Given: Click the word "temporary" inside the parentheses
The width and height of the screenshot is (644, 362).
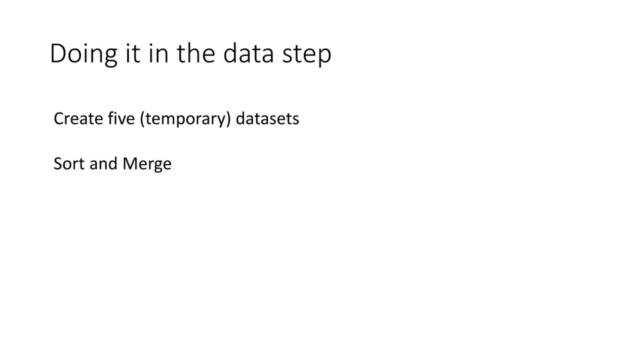Looking at the screenshot, I should tap(185, 119).
